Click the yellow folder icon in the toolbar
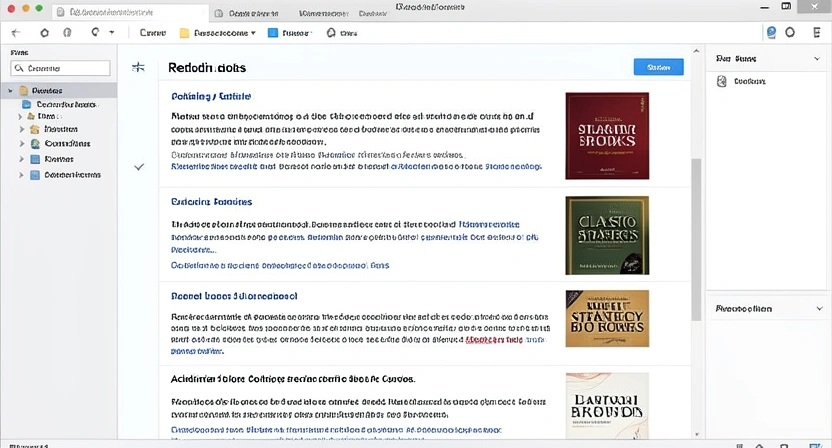Image resolution: width=832 pixels, height=448 pixels. [x=184, y=33]
